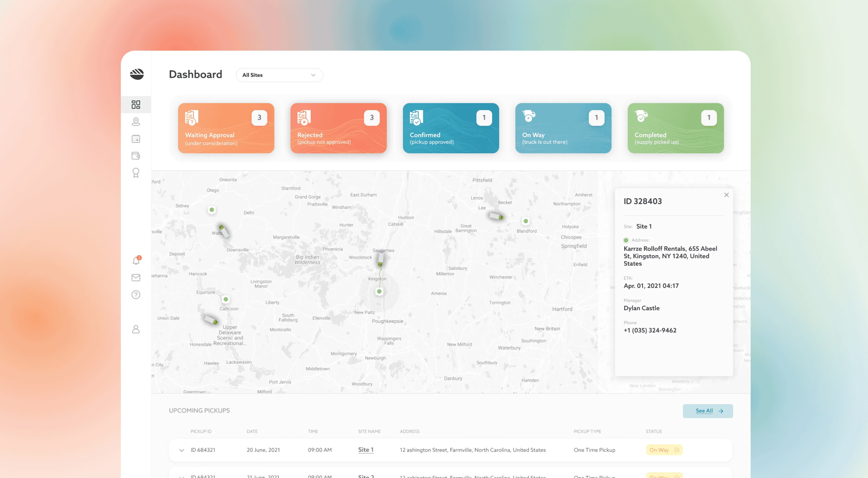Open notifications bell with red badge
Image resolution: width=868 pixels, height=478 pixels.
(136, 261)
